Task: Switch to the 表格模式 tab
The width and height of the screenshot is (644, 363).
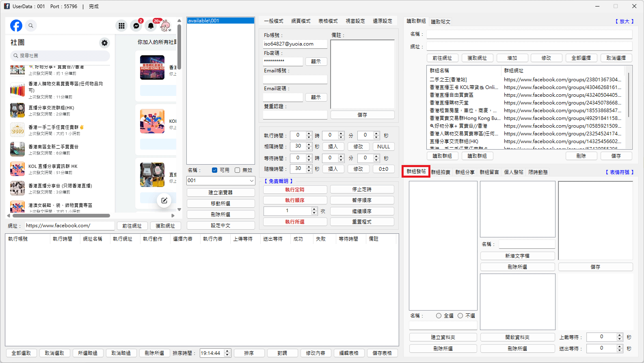Action: pyautogui.click(x=328, y=21)
